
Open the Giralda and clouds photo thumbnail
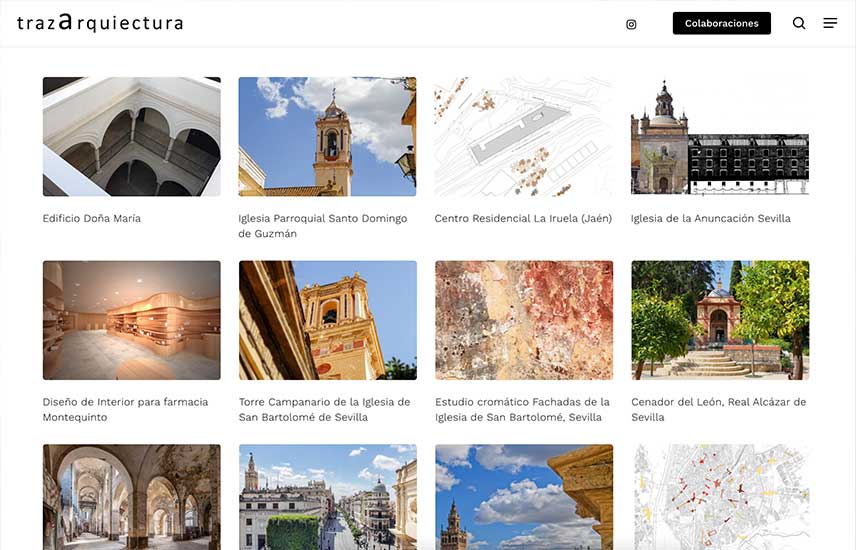coord(524,497)
